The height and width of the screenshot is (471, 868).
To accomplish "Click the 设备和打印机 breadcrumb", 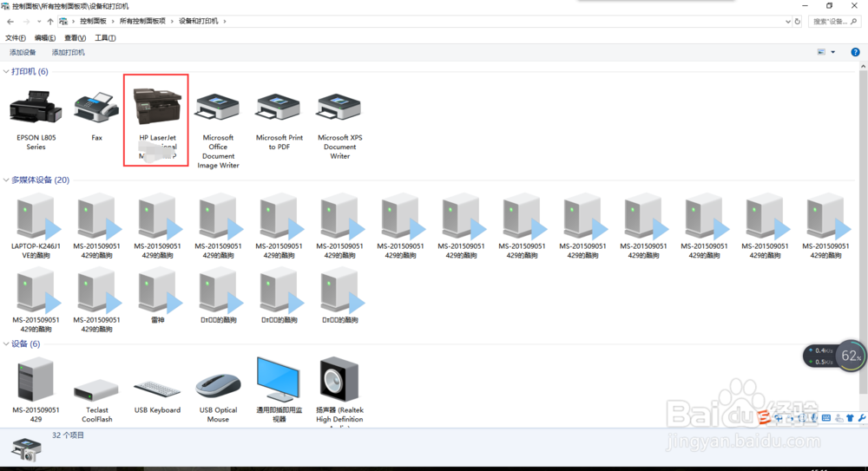I will coord(198,21).
